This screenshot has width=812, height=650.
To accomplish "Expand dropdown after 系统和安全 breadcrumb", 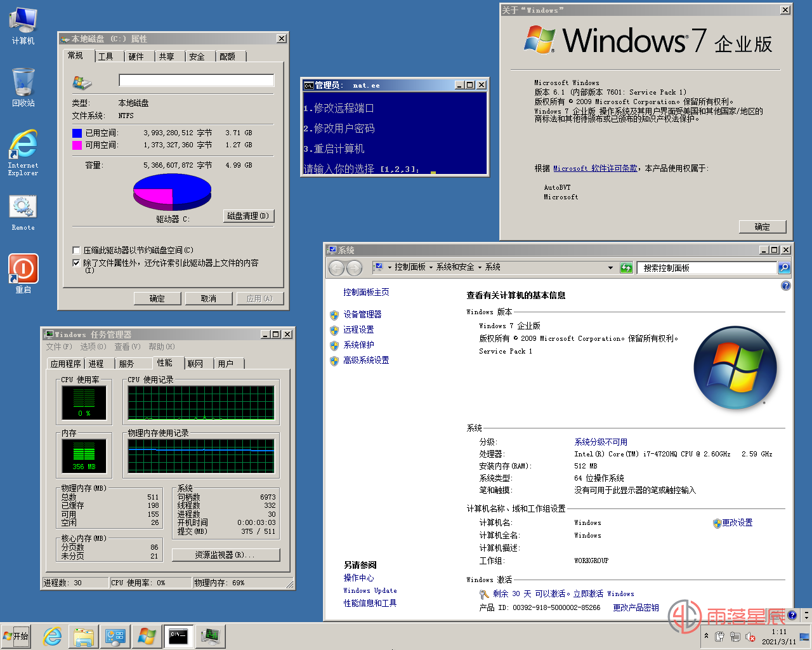I will click(x=480, y=267).
